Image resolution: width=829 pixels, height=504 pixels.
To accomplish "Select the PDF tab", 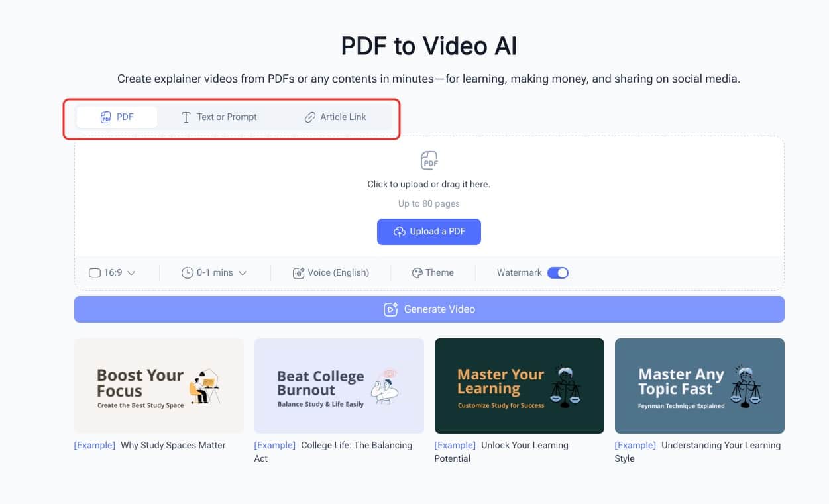I will coord(117,117).
